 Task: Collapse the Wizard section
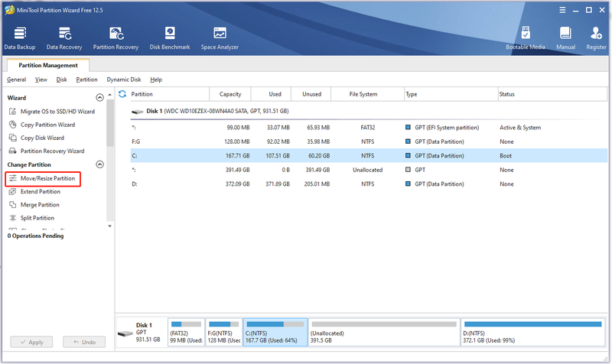100,98
